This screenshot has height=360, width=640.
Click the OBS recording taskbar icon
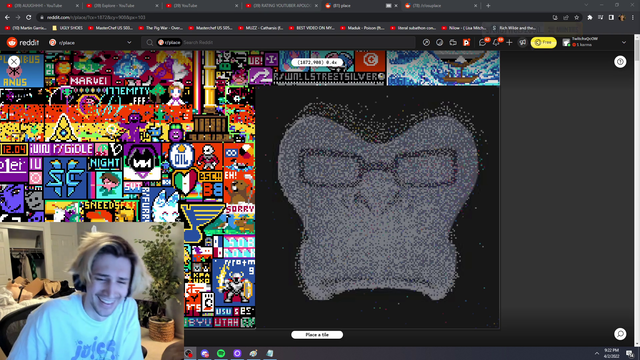point(189,353)
